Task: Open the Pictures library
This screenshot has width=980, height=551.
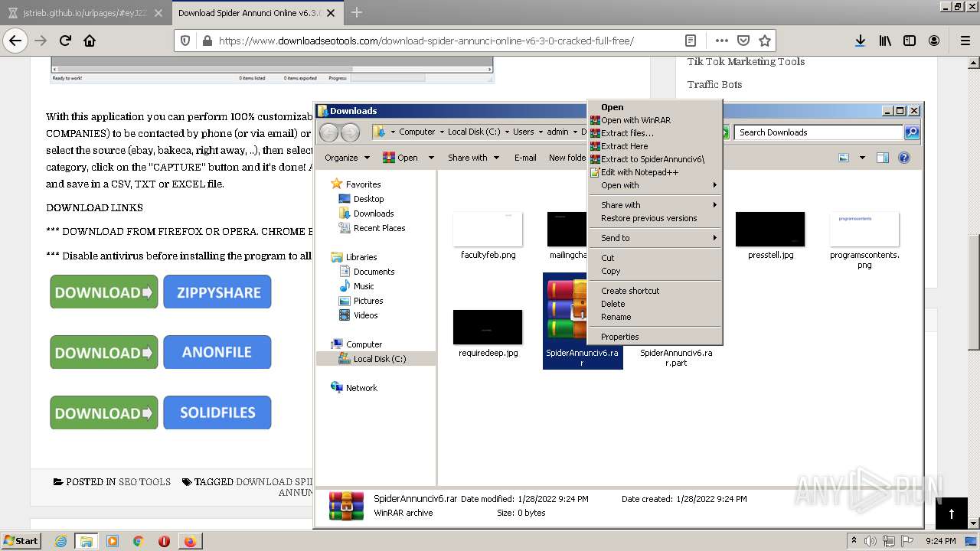Action: click(368, 301)
